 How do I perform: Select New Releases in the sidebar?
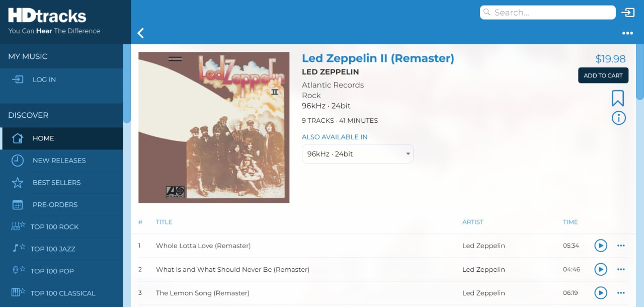59,161
